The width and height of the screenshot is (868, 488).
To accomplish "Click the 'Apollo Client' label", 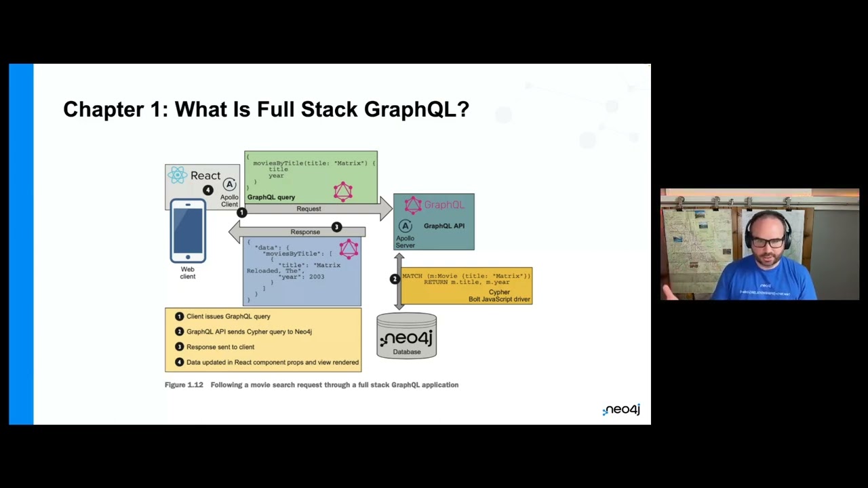I will [x=229, y=201].
